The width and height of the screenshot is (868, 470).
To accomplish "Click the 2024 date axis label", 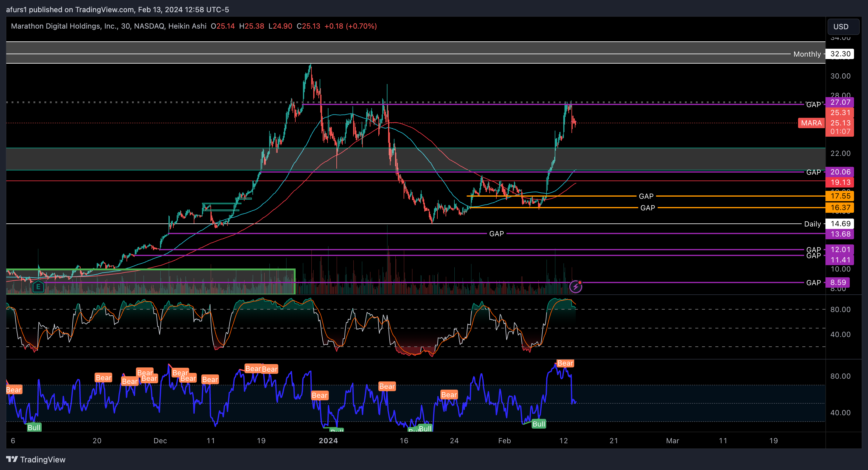I will coord(328,441).
